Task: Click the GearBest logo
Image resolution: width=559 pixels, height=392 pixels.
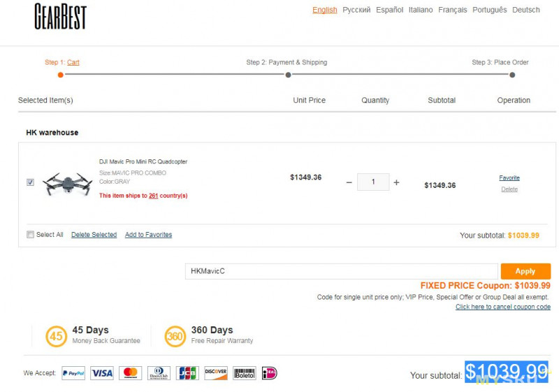Action: click(60, 16)
